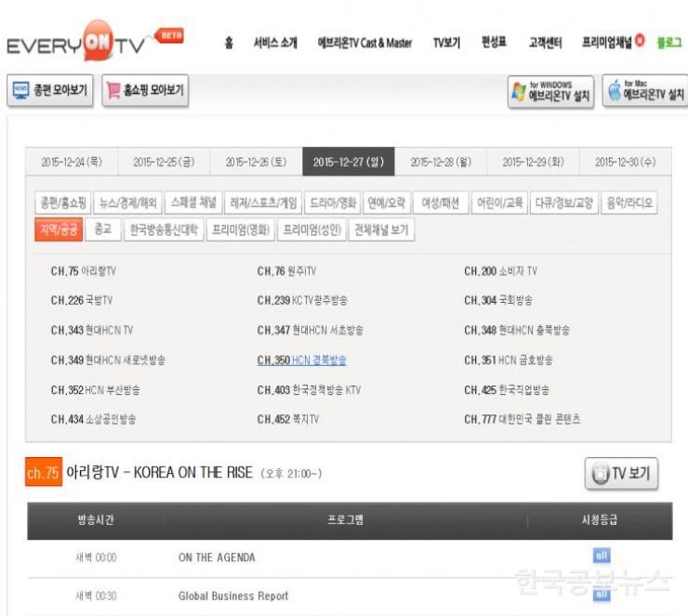Install 에브리온TV for Windows
This screenshot has width=688, height=616.
550,92
